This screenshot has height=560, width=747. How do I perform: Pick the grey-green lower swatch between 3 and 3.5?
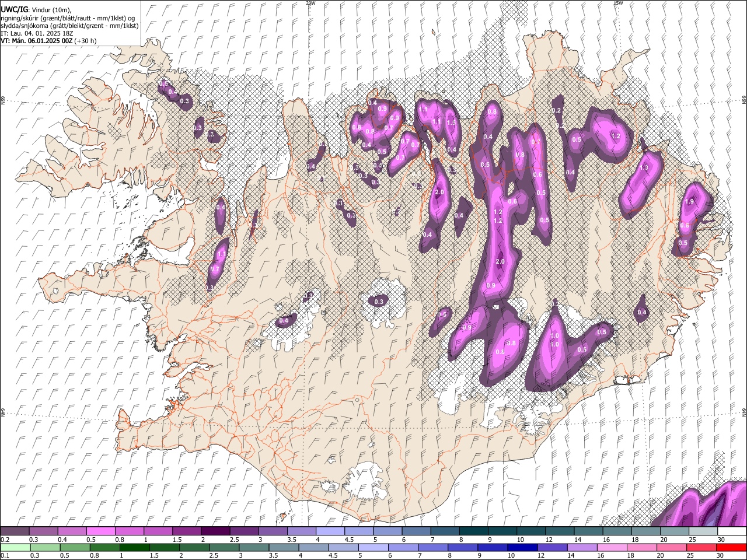[254, 547]
